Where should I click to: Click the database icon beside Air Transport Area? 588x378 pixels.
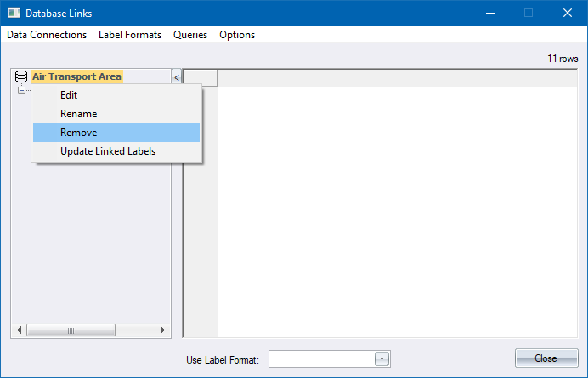[x=21, y=76]
